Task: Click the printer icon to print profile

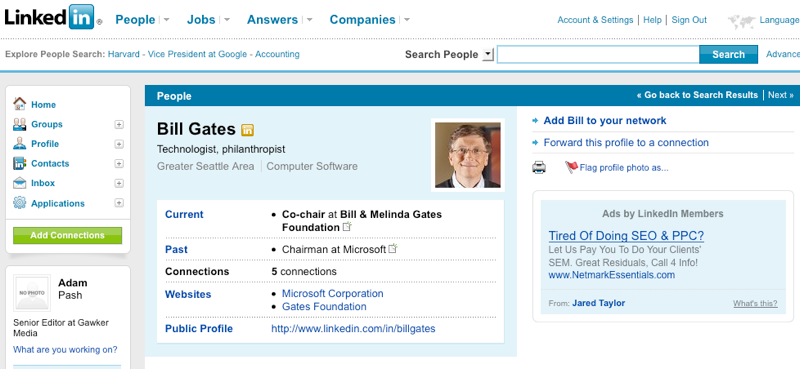Action: (539, 167)
